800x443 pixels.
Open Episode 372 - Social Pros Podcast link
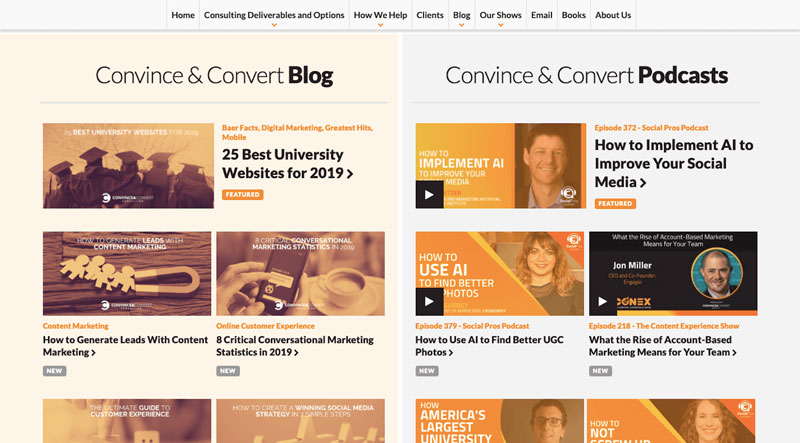[651, 128]
